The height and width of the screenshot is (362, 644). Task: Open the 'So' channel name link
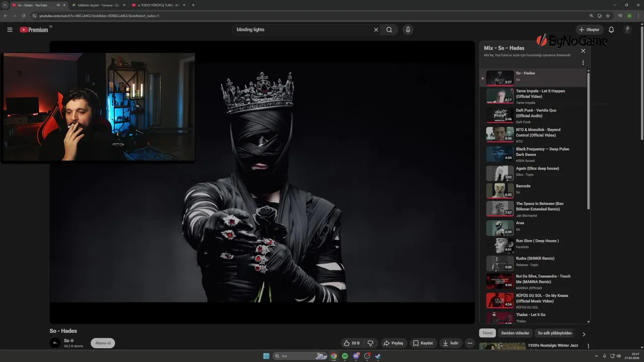pos(66,340)
